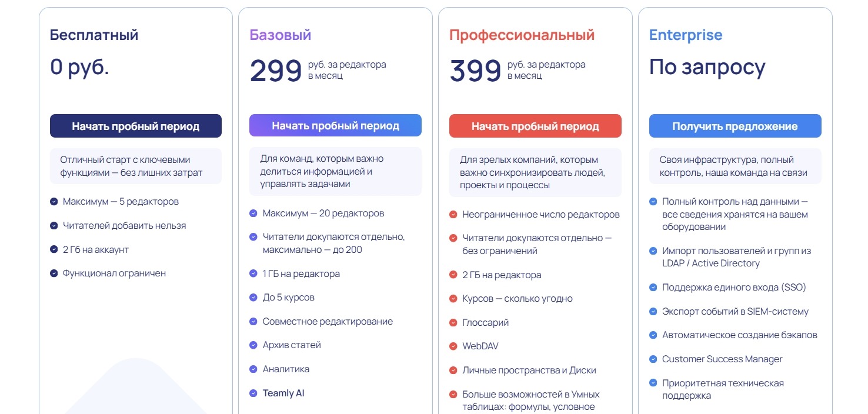Click checkmark icon beside "Teamly AI"
The height and width of the screenshot is (414, 868).
click(253, 393)
